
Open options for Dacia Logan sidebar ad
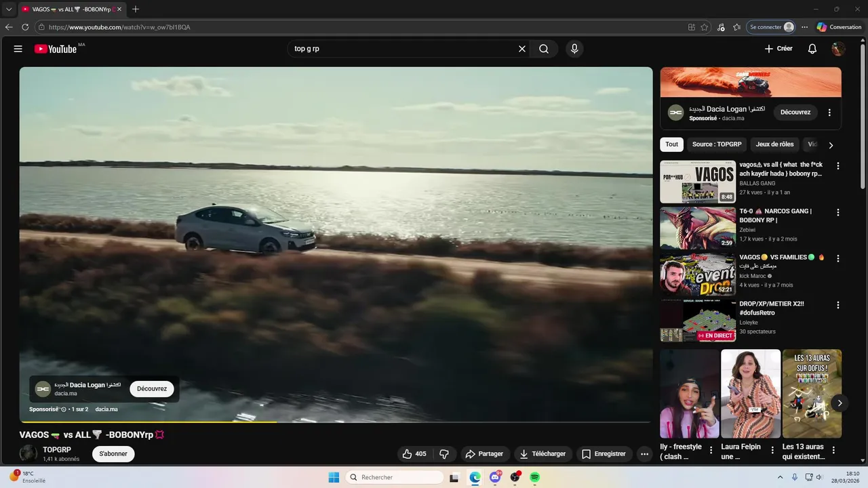click(x=829, y=113)
